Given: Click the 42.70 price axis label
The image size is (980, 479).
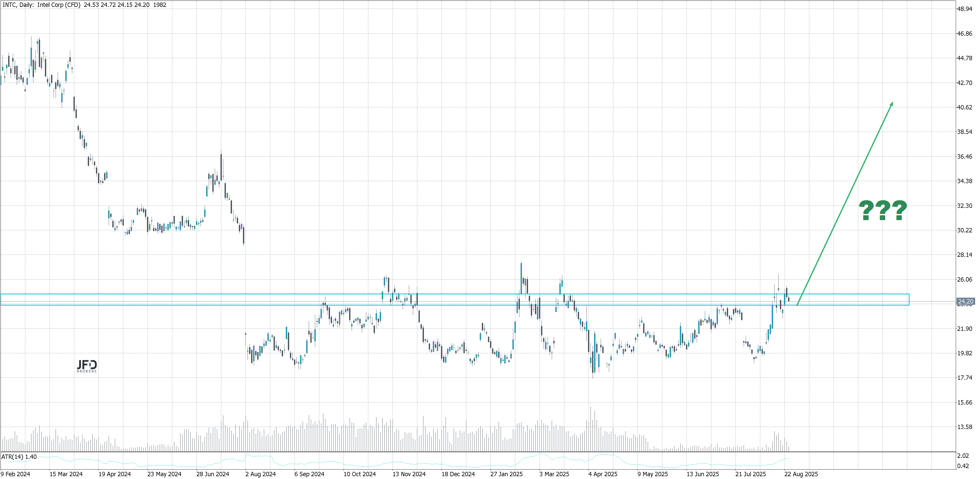Looking at the screenshot, I should tap(964, 83).
